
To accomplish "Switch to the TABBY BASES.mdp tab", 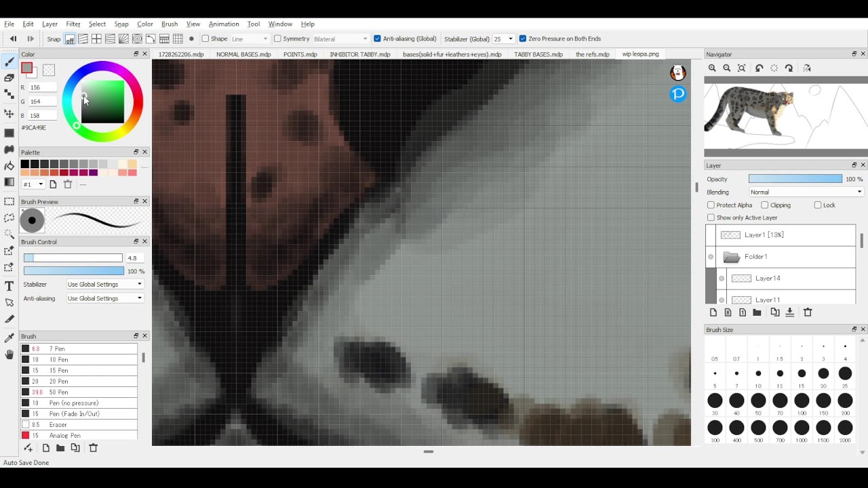I will point(538,54).
